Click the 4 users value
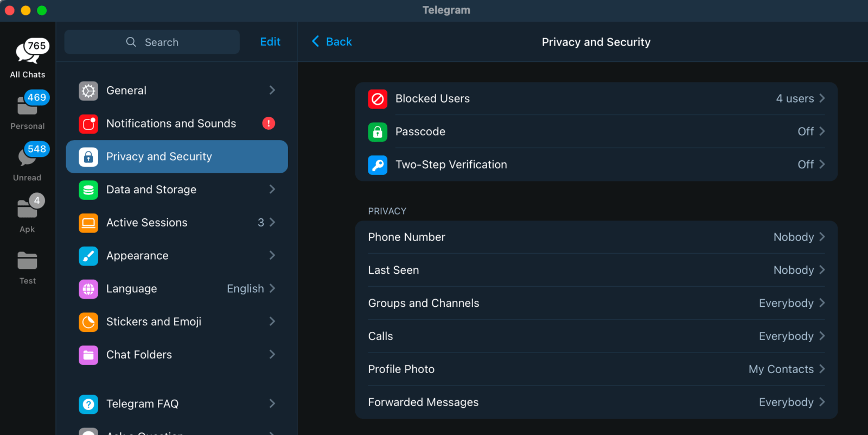 click(795, 99)
